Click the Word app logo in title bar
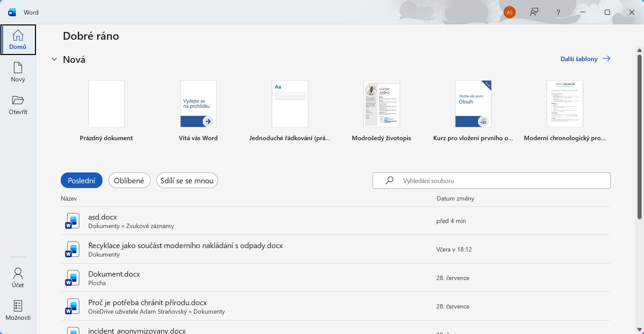Viewport: 644px width, 334px height. pyautogui.click(x=12, y=13)
